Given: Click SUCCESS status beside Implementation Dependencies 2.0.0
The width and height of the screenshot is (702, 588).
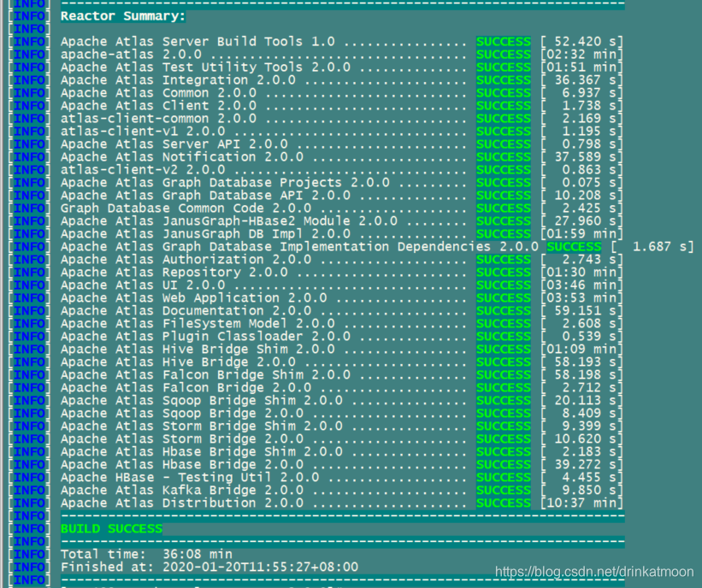Looking at the screenshot, I should click(x=574, y=247).
